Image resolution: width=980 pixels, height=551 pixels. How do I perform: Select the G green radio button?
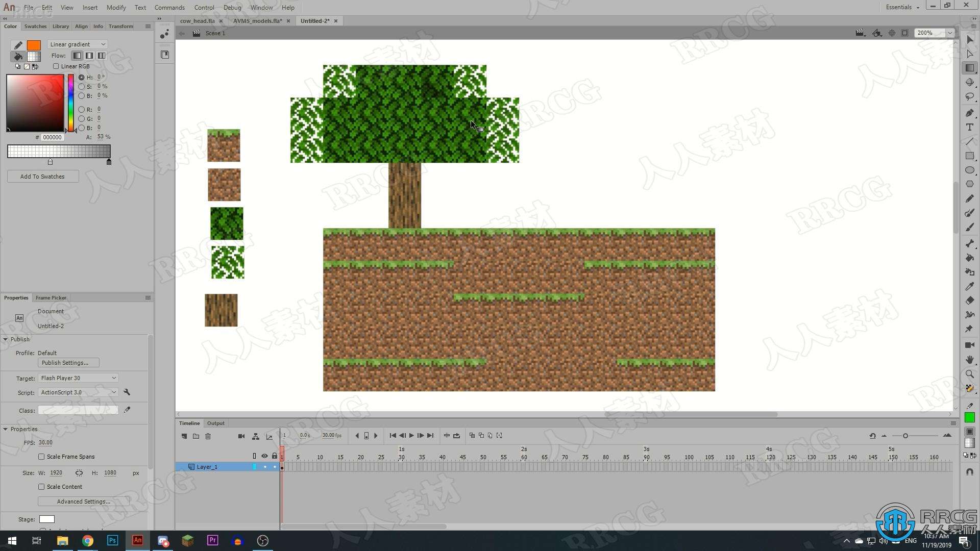tap(82, 119)
